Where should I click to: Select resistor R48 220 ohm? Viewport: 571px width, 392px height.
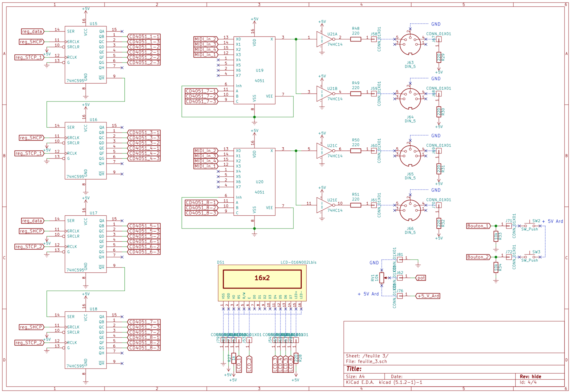pos(356,39)
